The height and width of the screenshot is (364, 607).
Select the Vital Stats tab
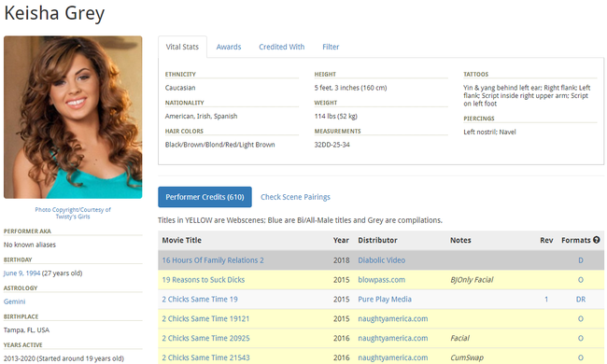182,47
